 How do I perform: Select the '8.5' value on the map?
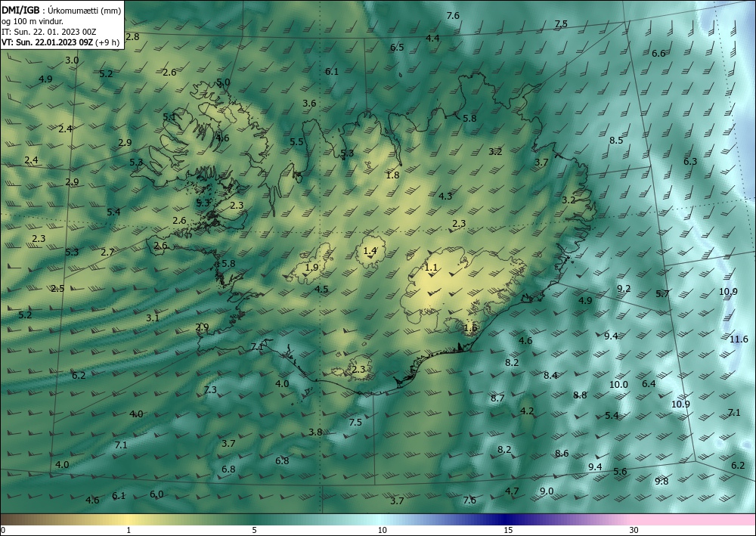[x=616, y=141]
